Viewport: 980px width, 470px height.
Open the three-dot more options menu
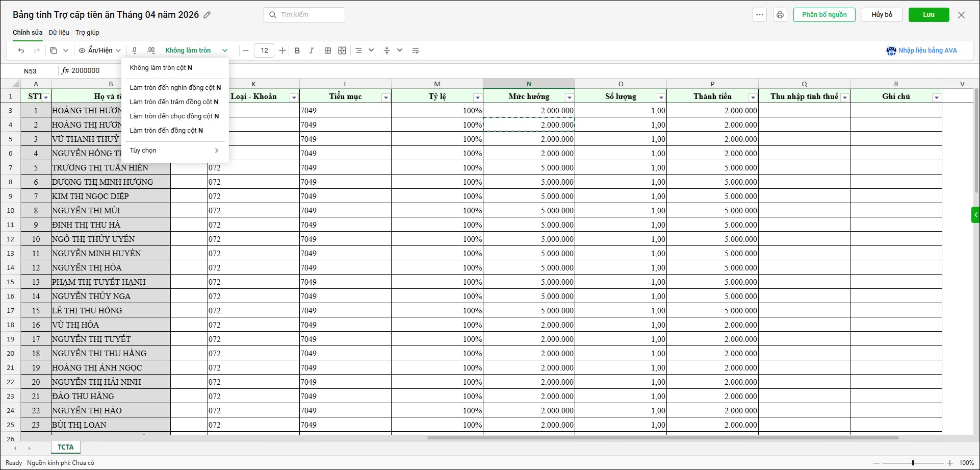coord(760,15)
